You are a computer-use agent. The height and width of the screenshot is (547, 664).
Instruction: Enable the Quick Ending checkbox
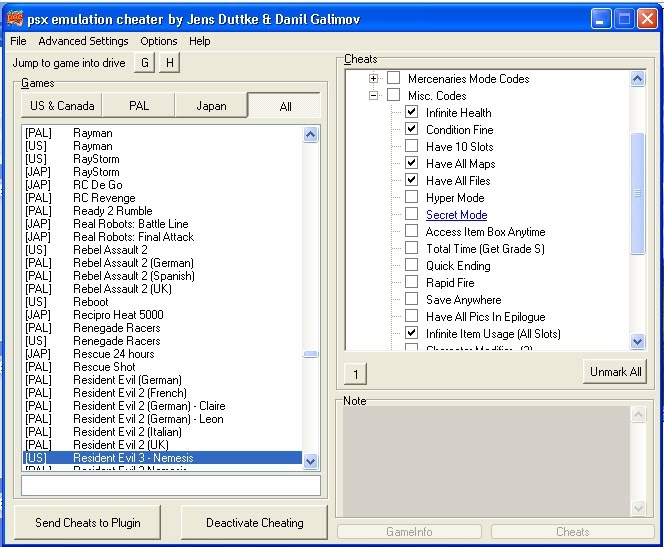pyautogui.click(x=411, y=265)
